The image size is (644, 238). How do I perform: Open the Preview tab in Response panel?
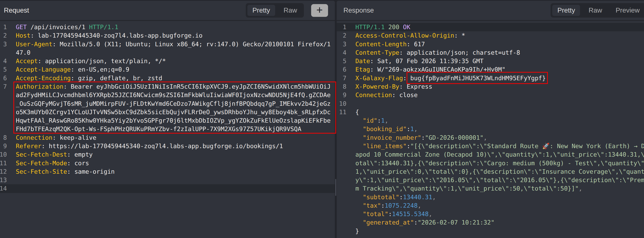[x=627, y=10]
